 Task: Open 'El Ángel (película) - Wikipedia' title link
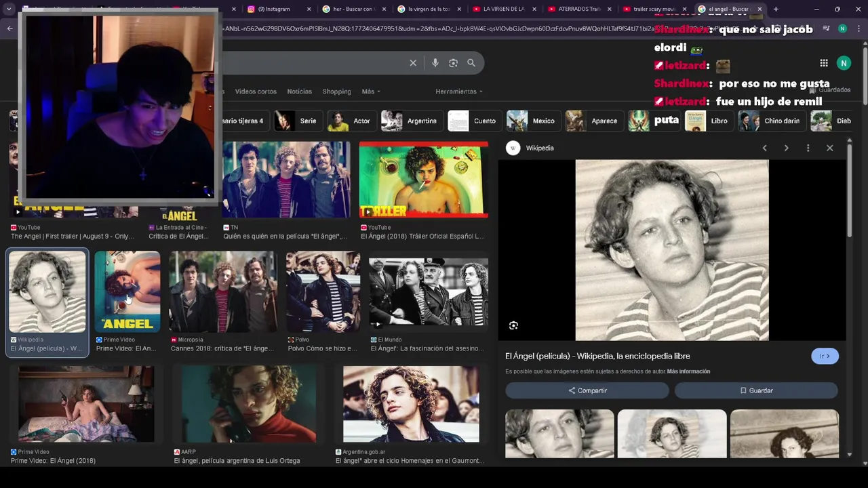pyautogui.click(x=597, y=356)
